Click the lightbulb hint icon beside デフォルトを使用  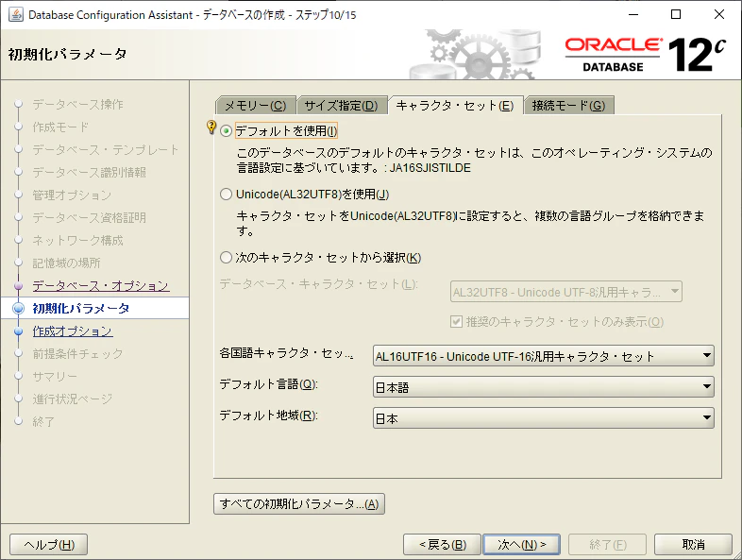[211, 127]
